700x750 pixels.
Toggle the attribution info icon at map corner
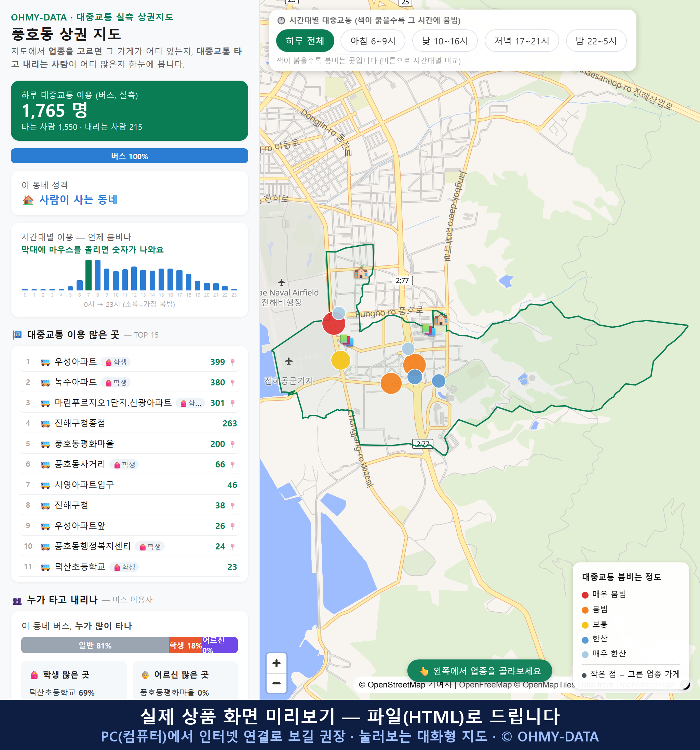click(x=685, y=684)
